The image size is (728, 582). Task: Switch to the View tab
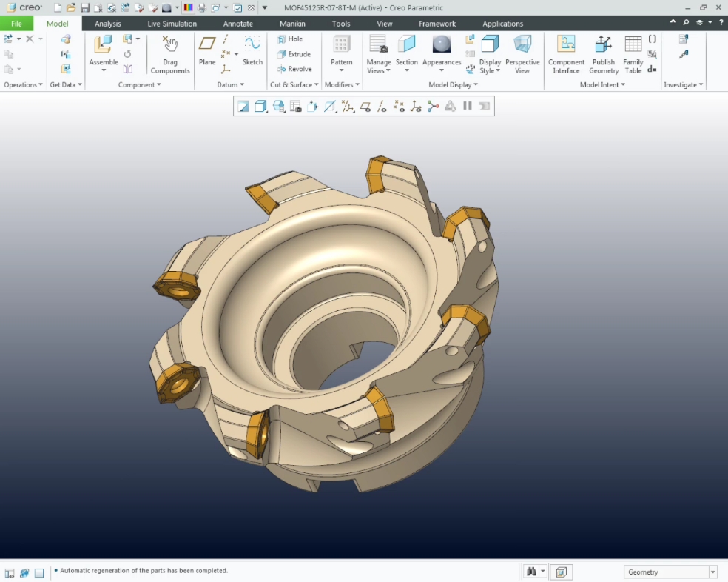385,24
